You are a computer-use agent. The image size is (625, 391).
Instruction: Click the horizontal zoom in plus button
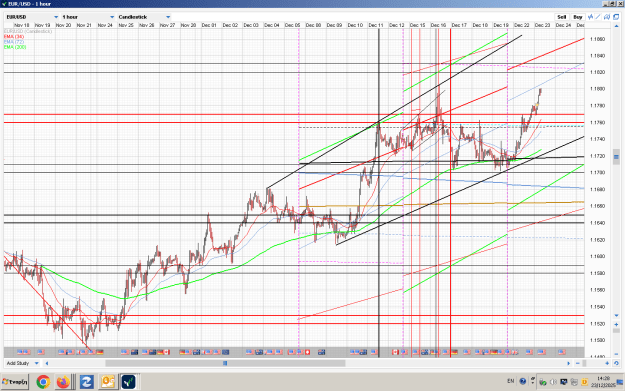coord(607,363)
